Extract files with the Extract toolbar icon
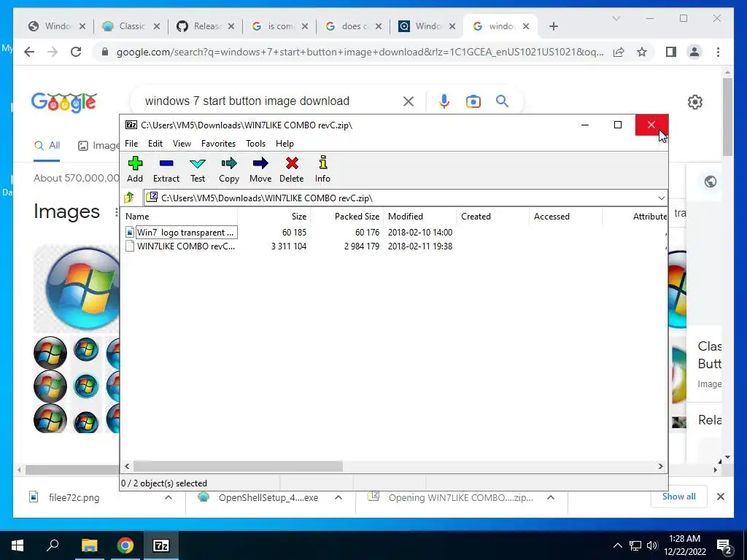The image size is (747, 560). tap(166, 169)
